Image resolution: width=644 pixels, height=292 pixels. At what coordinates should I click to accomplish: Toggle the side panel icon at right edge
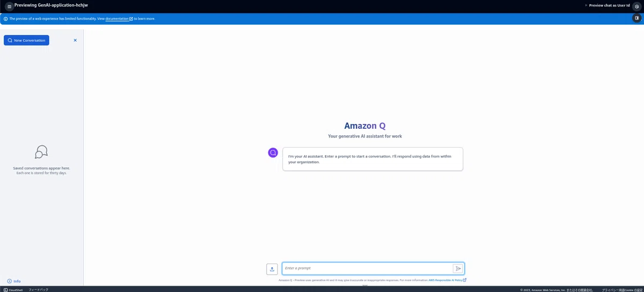[636, 18]
